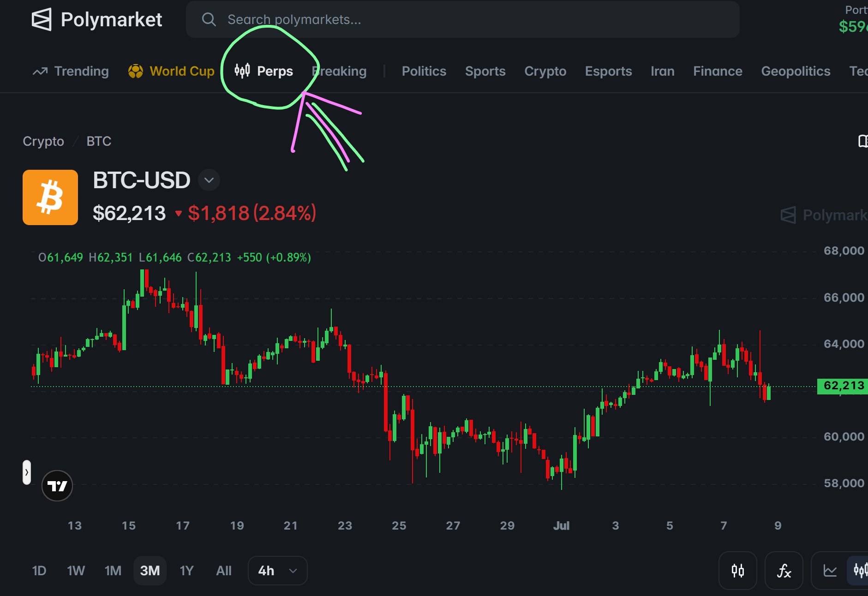The width and height of the screenshot is (868, 596).
Task: Open the Geopolitics category
Action: click(x=796, y=71)
